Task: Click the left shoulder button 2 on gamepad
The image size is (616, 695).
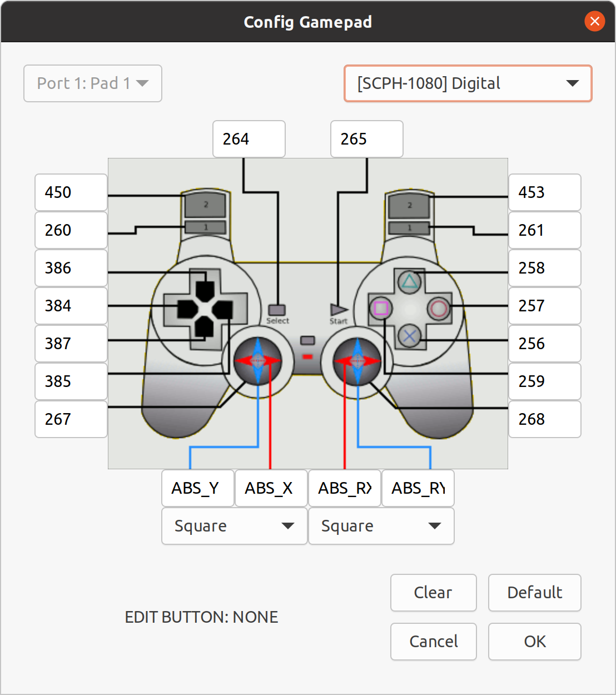Action: (x=205, y=205)
